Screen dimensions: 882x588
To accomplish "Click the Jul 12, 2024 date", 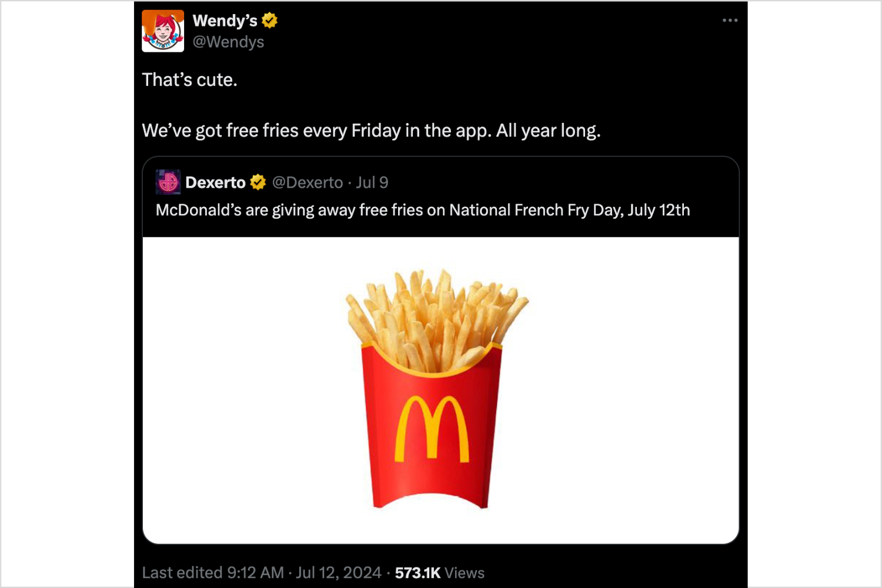I will [340, 572].
